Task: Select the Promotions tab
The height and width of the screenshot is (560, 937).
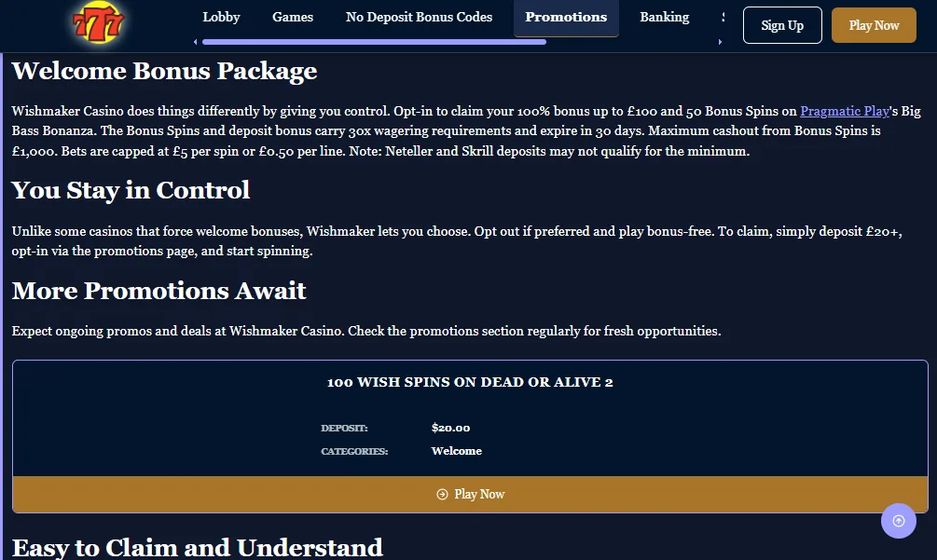Action: pos(566,18)
